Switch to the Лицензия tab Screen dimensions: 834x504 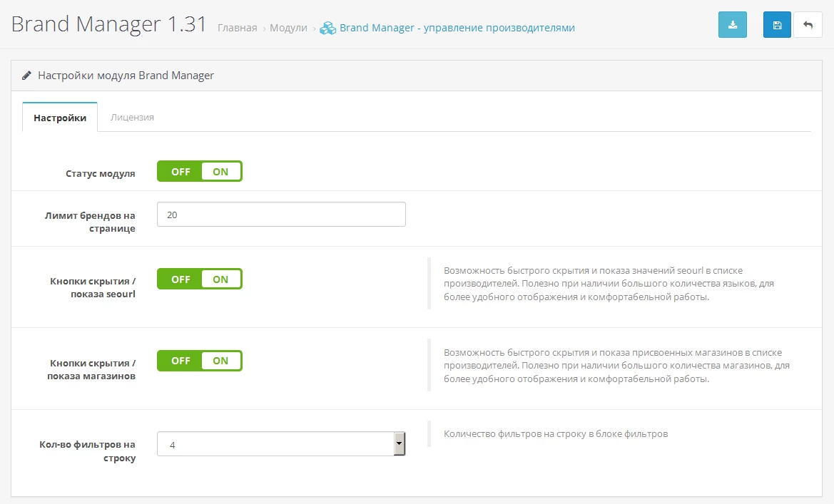(132, 117)
